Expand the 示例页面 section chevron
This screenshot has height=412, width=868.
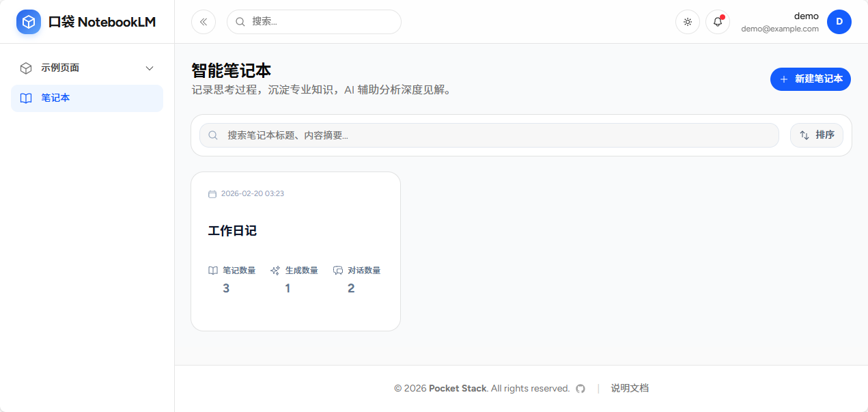150,68
